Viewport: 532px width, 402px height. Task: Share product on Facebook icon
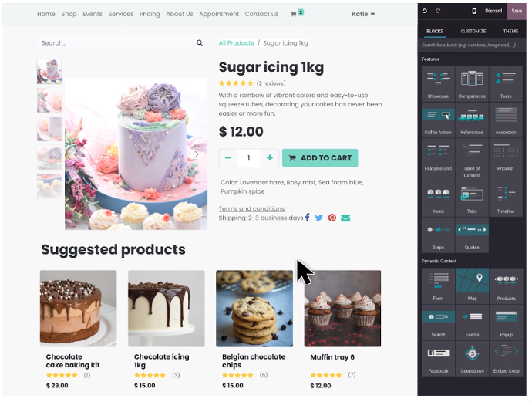click(x=308, y=218)
